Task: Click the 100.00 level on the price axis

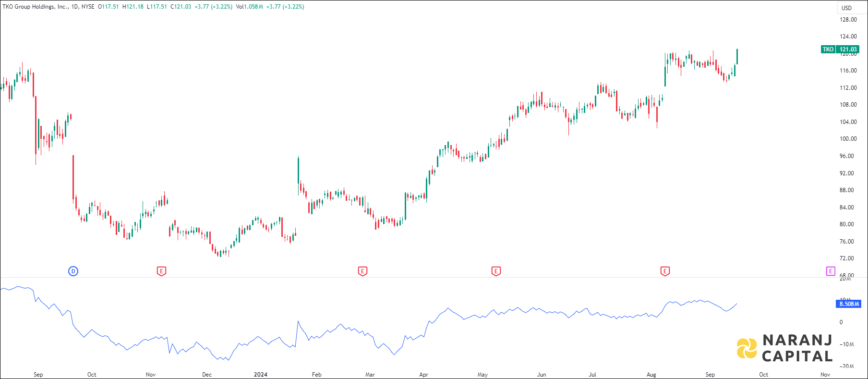Action: point(848,139)
